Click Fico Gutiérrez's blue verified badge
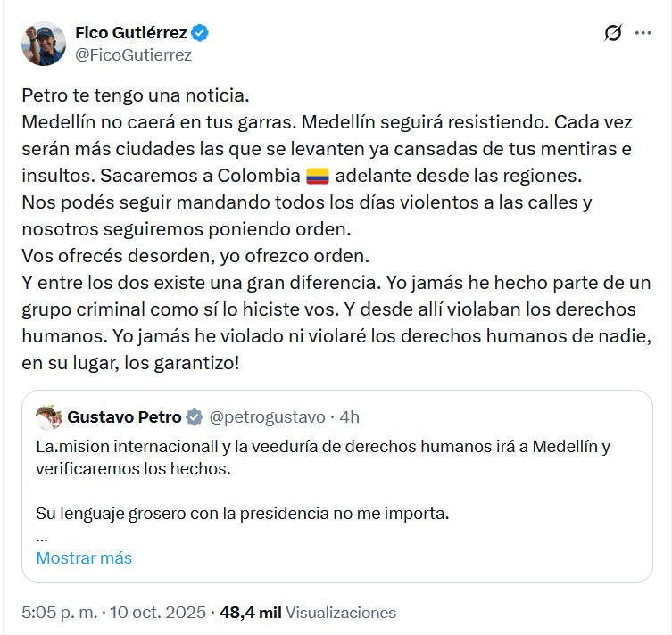 click(x=202, y=34)
